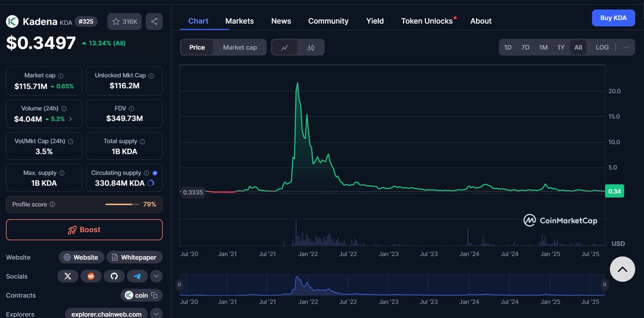644x318 pixels.
Task: Click the profile score progress bar
Action: click(122, 205)
